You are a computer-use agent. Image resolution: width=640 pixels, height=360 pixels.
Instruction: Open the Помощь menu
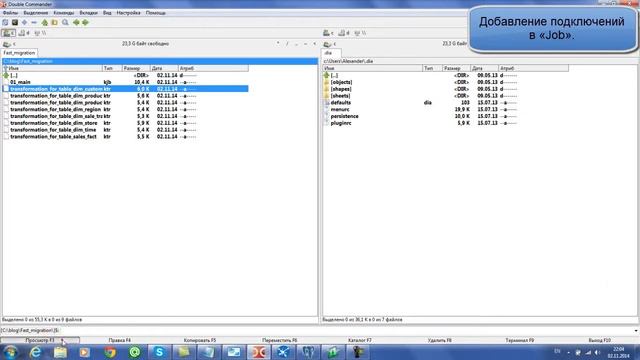[156, 13]
